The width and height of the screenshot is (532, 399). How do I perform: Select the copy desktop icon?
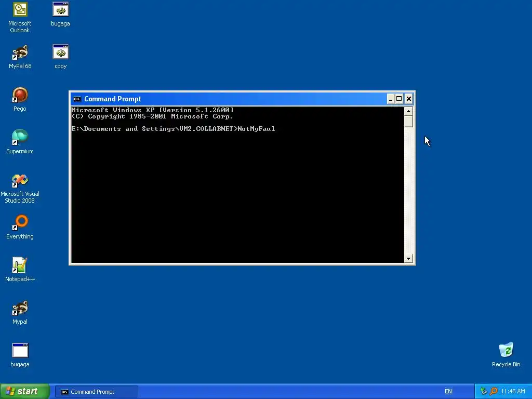coord(60,57)
